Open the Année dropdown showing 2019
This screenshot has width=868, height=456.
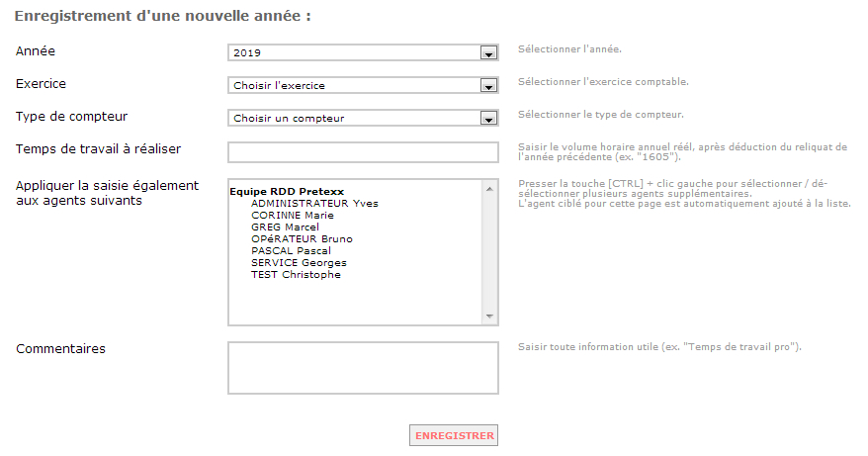(363, 52)
